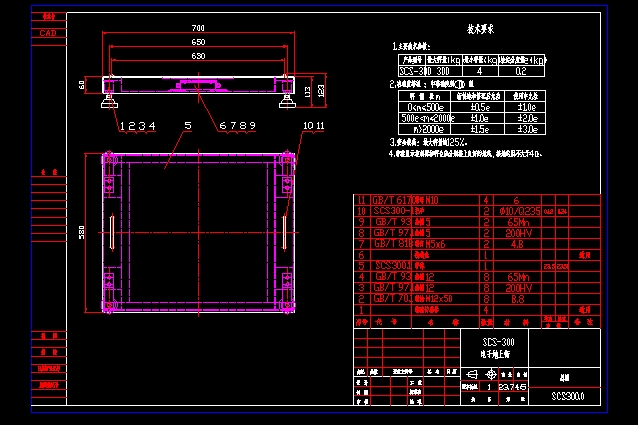Click the 23.745 weight value

pyautogui.click(x=512, y=387)
